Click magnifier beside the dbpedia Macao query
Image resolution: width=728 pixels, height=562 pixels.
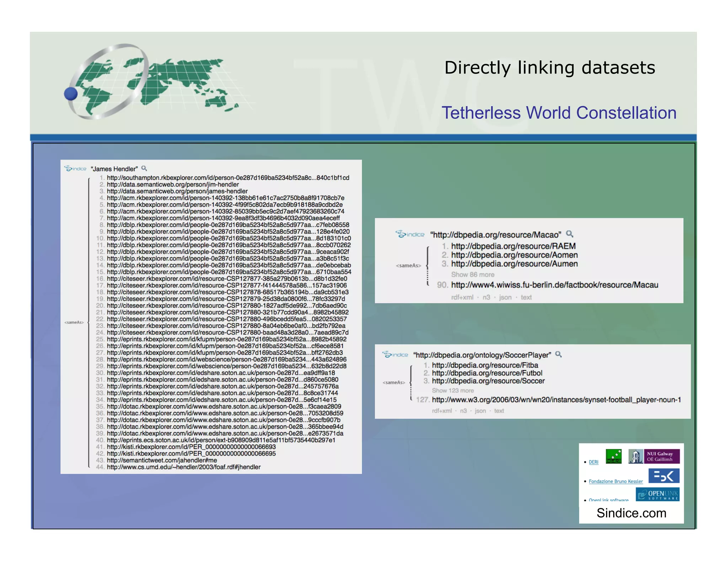coord(569,234)
